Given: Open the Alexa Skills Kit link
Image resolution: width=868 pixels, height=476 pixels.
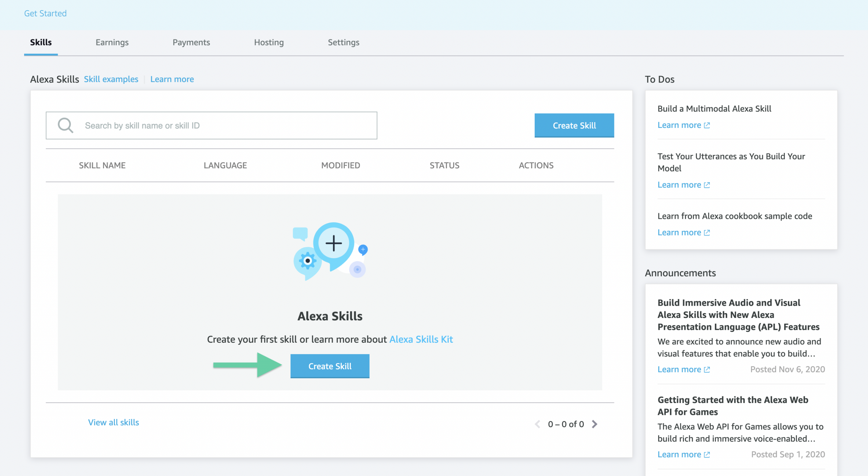Looking at the screenshot, I should point(421,339).
